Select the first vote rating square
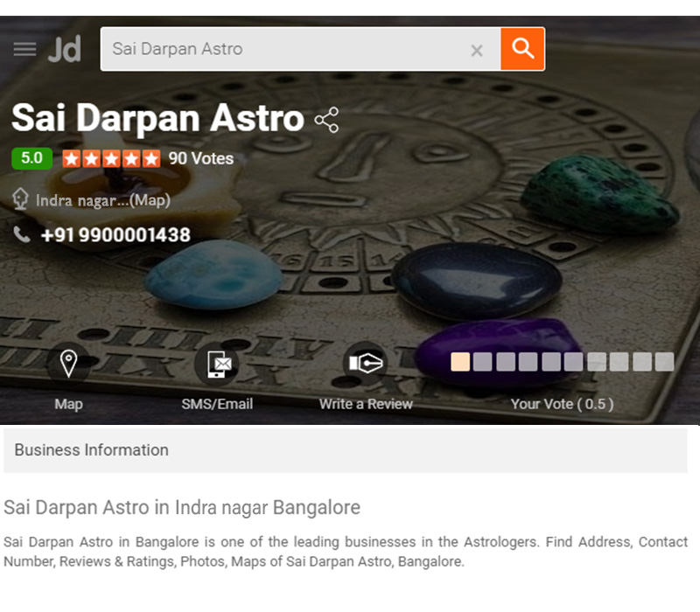 click(x=460, y=362)
